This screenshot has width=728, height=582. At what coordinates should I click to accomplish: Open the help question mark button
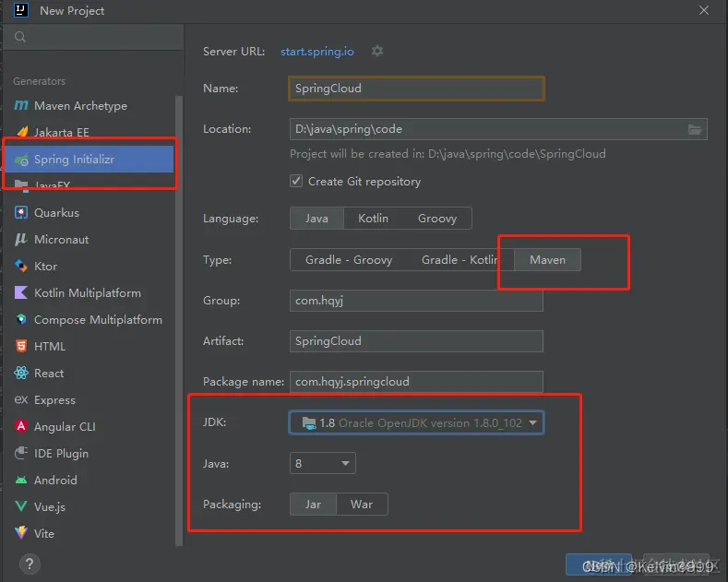click(x=30, y=564)
